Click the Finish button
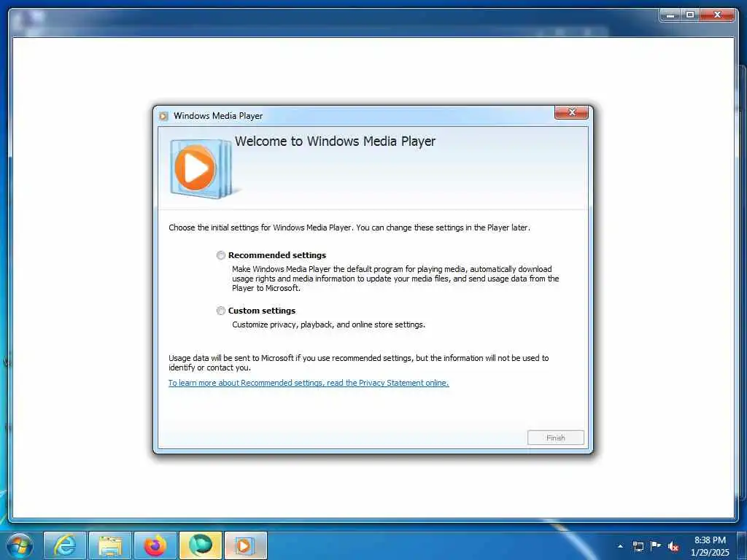 click(x=555, y=437)
